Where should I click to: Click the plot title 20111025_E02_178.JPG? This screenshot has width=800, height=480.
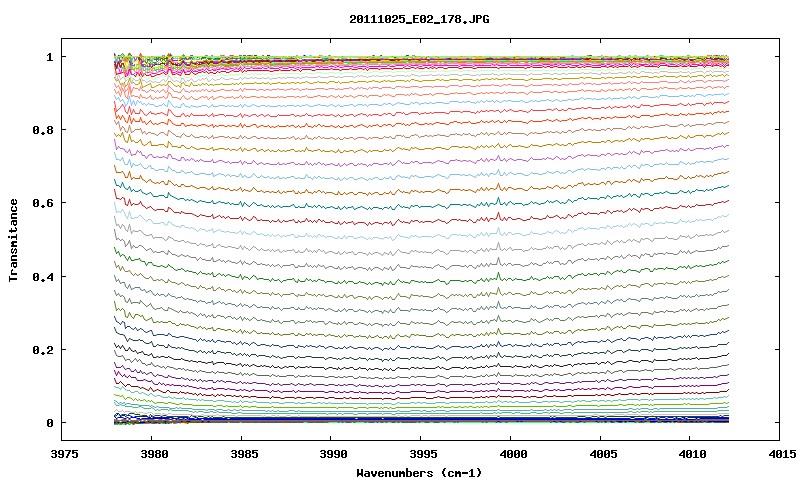coord(419,19)
